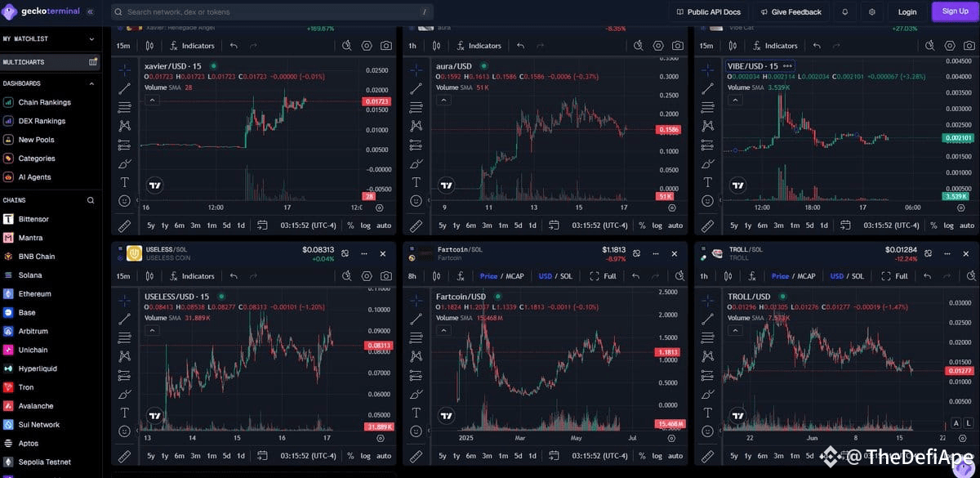The width and height of the screenshot is (980, 478).
Task: Select the text tool in TROLL chart
Action: [x=707, y=413]
